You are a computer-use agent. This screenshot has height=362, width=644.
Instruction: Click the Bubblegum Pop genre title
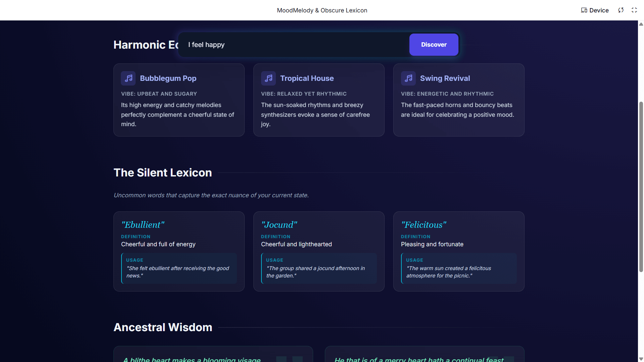[168, 78]
